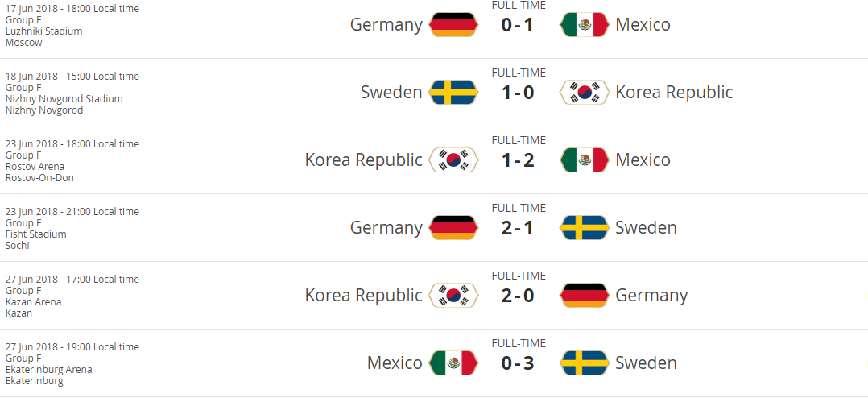868x398 pixels.
Task: Click the Mexico team name in the 27 Jun 19:00 match
Action: [x=395, y=363]
